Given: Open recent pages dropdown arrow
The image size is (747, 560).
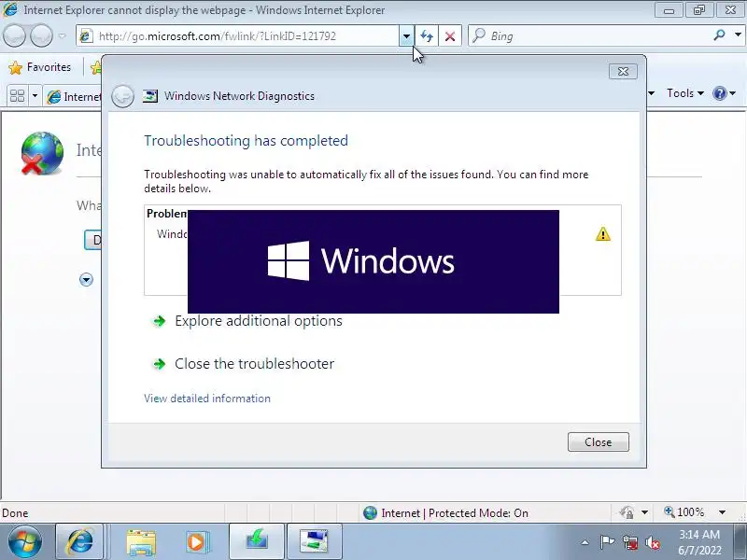Looking at the screenshot, I should point(62,36).
